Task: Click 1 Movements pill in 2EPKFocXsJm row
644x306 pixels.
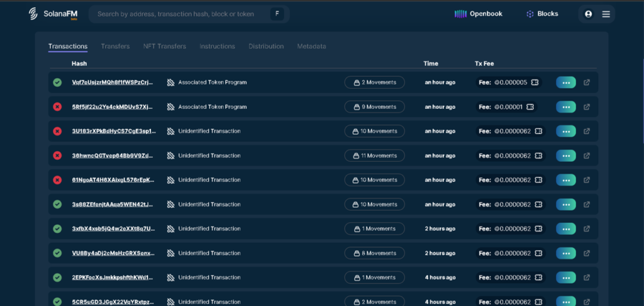Action: (x=375, y=278)
